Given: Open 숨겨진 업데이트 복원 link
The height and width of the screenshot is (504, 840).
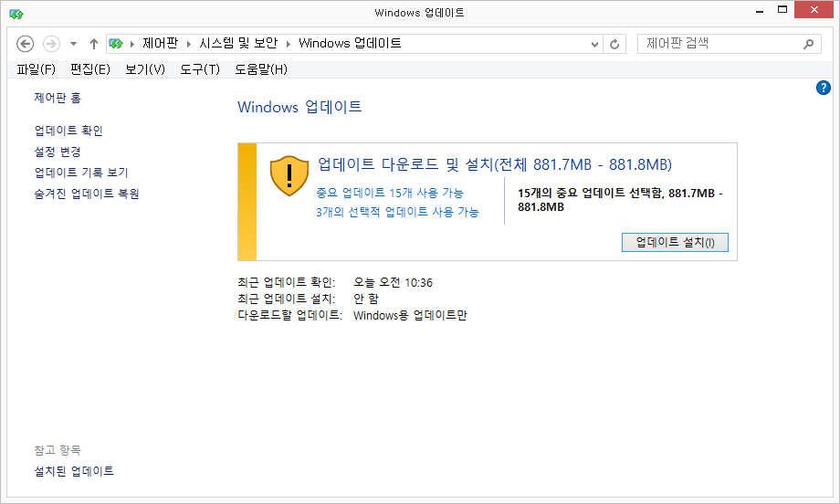Looking at the screenshot, I should pyautogui.click(x=87, y=194).
